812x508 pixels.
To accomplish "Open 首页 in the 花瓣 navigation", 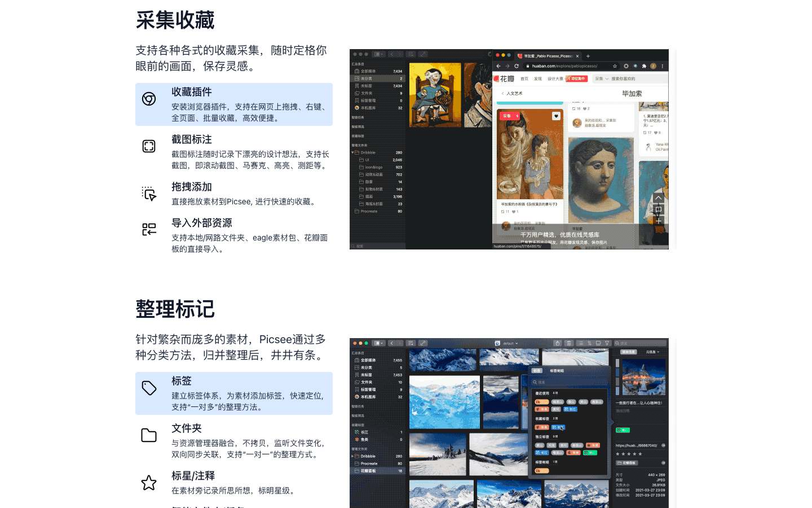I will [x=524, y=79].
